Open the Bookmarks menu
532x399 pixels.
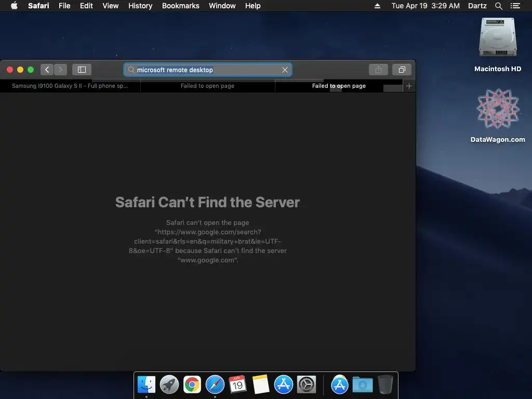pyautogui.click(x=180, y=6)
